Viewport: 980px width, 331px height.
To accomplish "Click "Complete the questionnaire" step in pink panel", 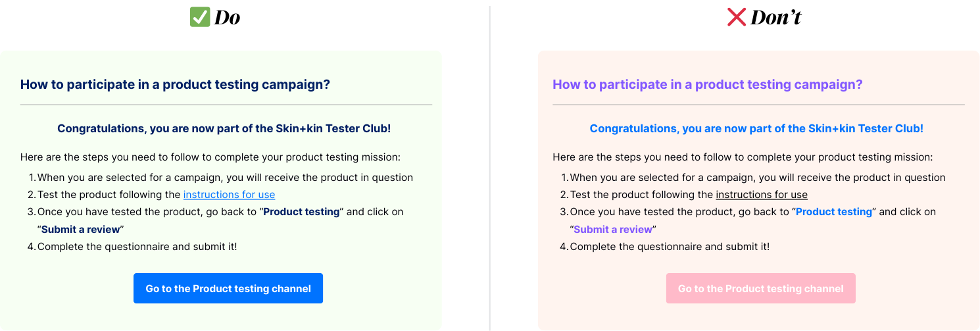I will pyautogui.click(x=670, y=247).
